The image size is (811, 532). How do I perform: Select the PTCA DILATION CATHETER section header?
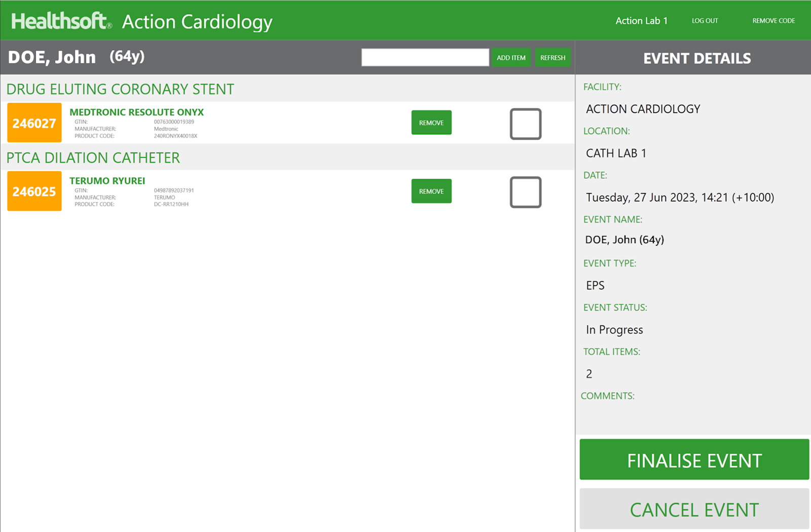click(93, 158)
